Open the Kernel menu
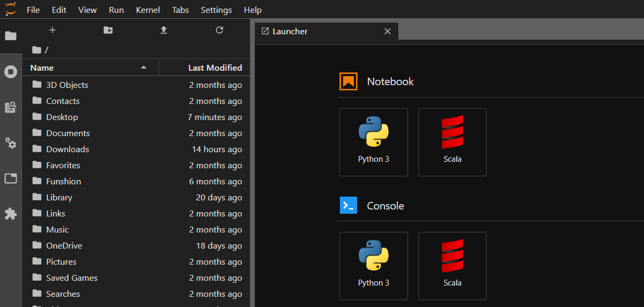Screen dimensions: 644x307 [148, 10]
